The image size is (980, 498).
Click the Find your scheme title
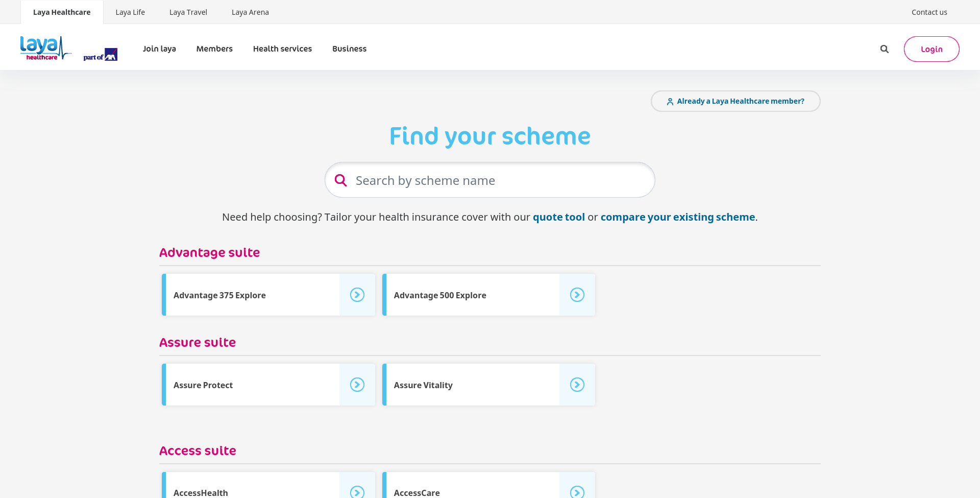pyautogui.click(x=490, y=136)
